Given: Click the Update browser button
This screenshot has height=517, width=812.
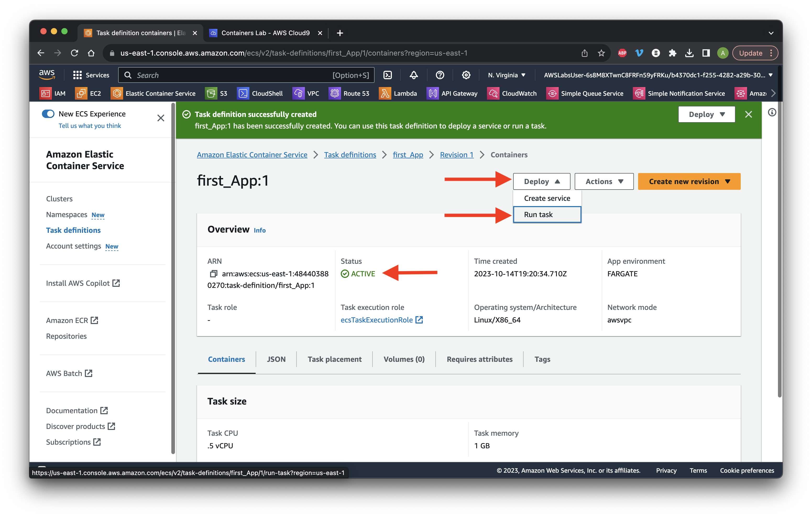Looking at the screenshot, I should 755,53.
